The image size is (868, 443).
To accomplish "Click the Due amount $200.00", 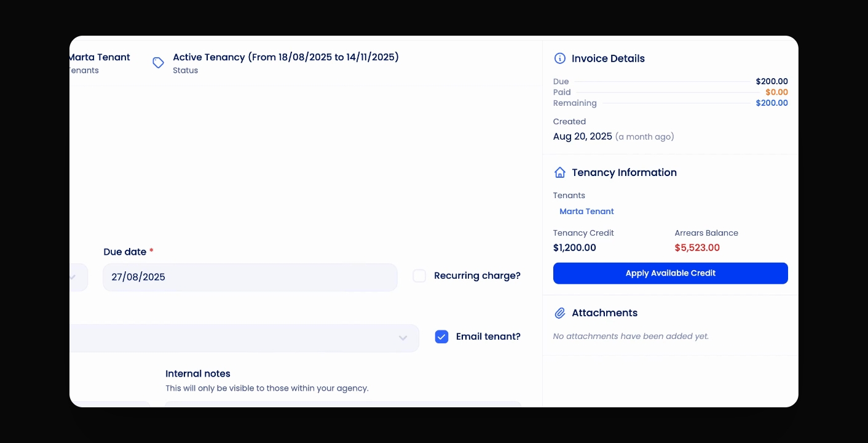I will click(771, 81).
